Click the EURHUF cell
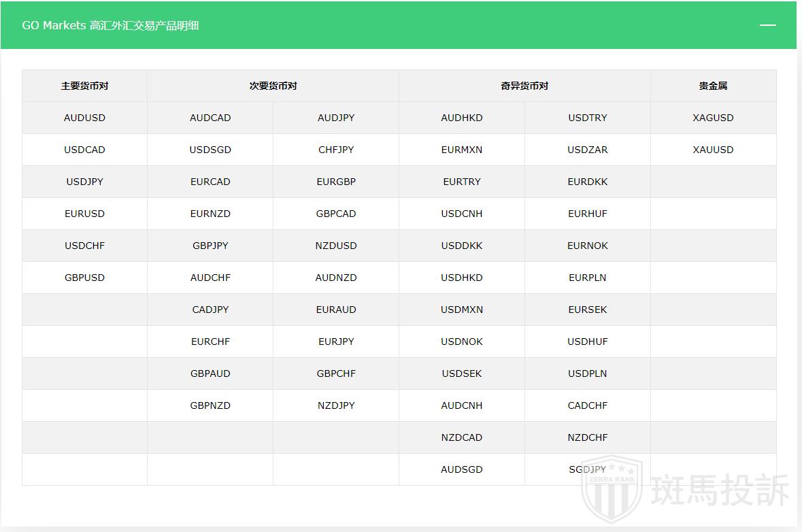This screenshot has width=802, height=532. [588, 214]
